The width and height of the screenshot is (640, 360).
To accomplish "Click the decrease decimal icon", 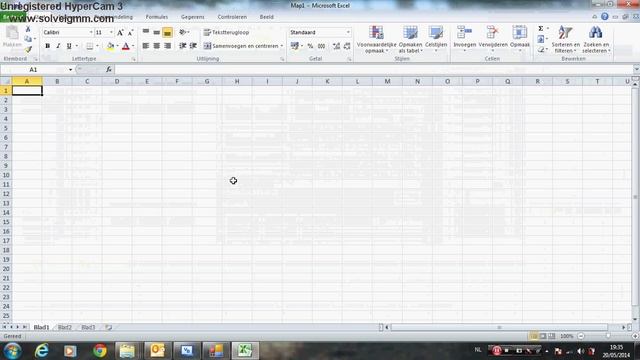I will click(x=347, y=46).
